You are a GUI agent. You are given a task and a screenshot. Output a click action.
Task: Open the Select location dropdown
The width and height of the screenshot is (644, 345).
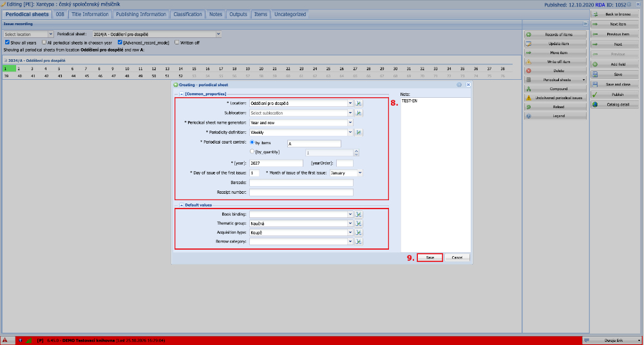[x=51, y=34]
